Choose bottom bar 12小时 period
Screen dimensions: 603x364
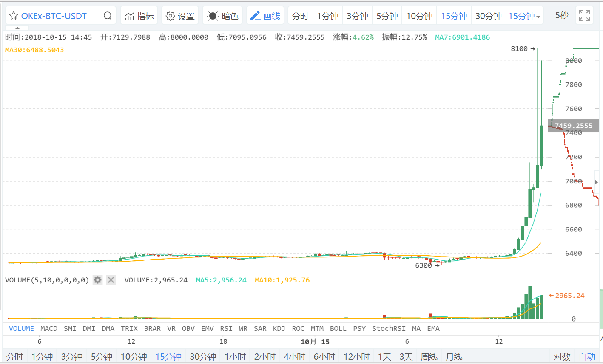pos(356,357)
